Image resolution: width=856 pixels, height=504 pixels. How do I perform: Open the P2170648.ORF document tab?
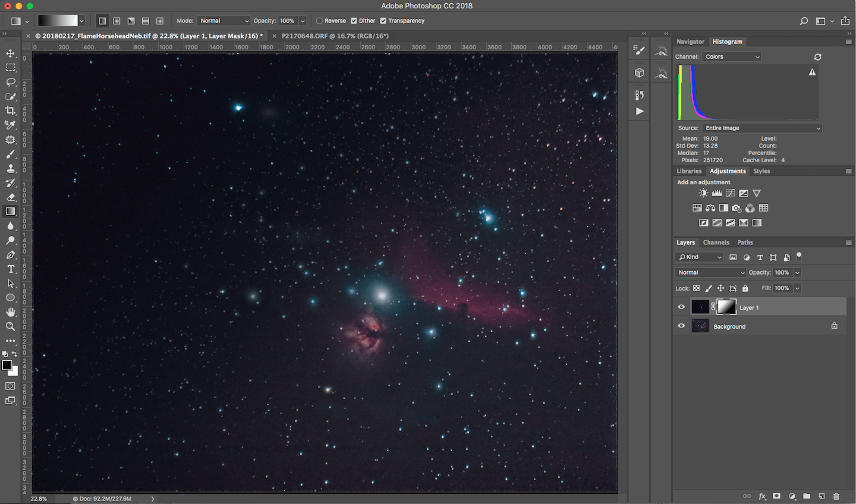point(335,36)
